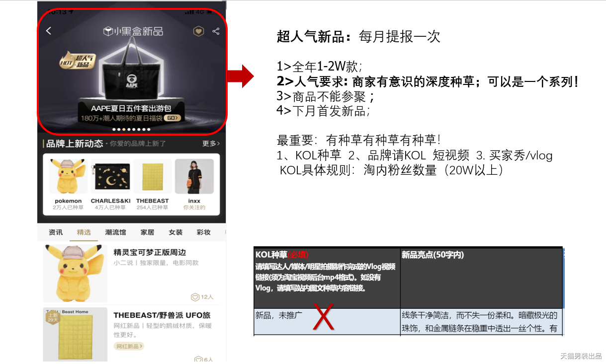Select the THEBEAST/野兽派 UFO旅 title
This screenshot has width=606, height=364.
162,315
